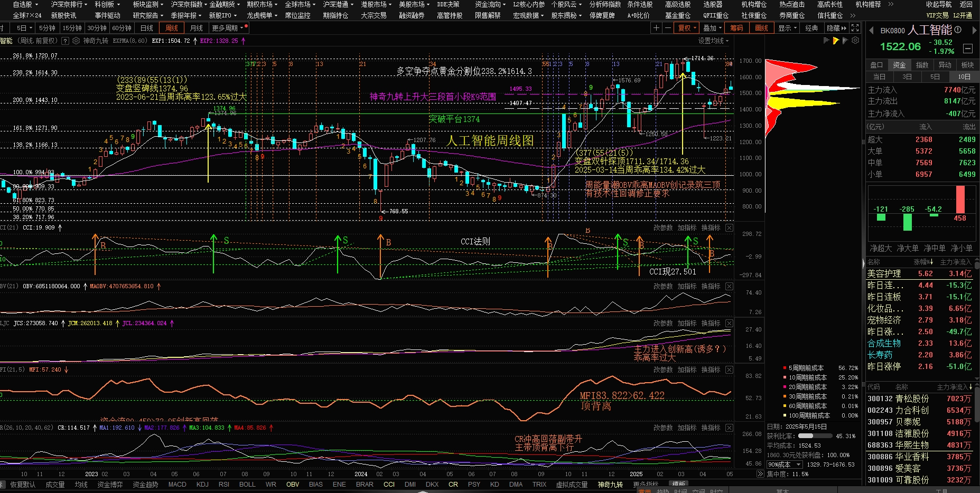The image size is (980, 493).
Task: Show info icon beside 人工智能 title
Action: click(958, 30)
